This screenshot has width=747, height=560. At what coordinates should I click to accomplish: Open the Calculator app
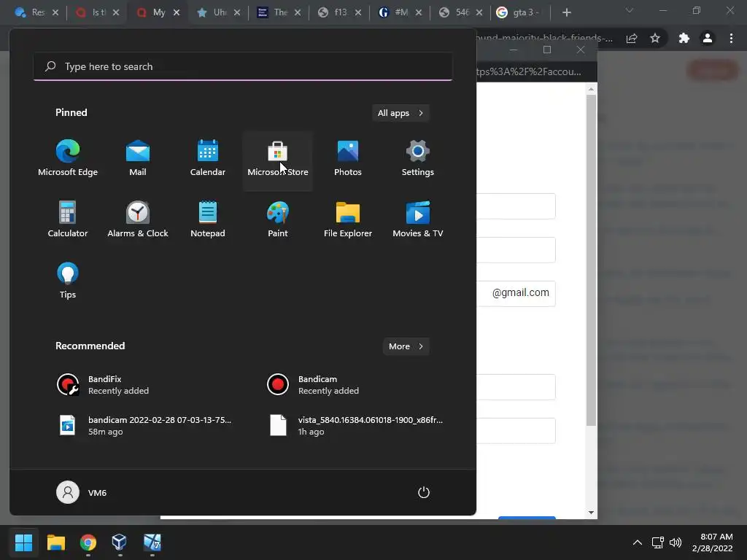[68, 220]
